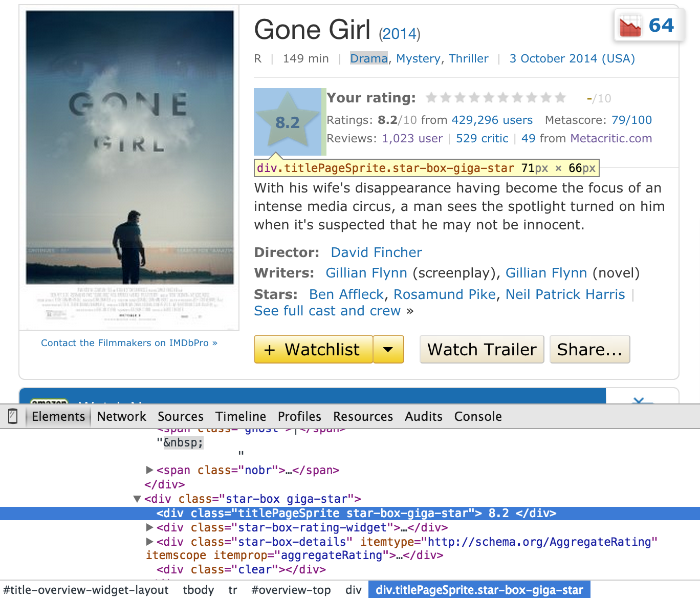Image resolution: width=700 pixels, height=598 pixels.
Task: Click Contact the Filmmakers on IMDbPro
Action: [x=129, y=343]
